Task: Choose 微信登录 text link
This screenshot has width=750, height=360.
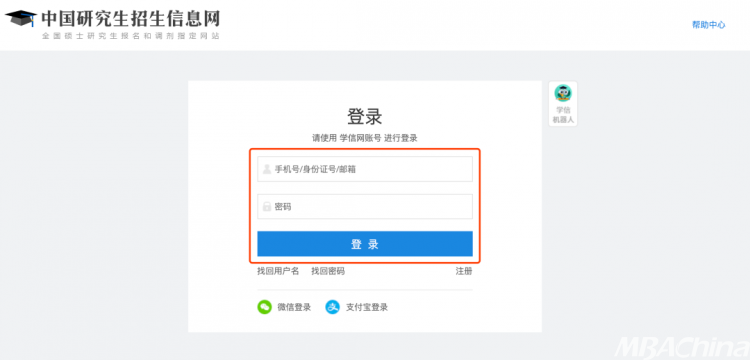Action: click(x=294, y=307)
